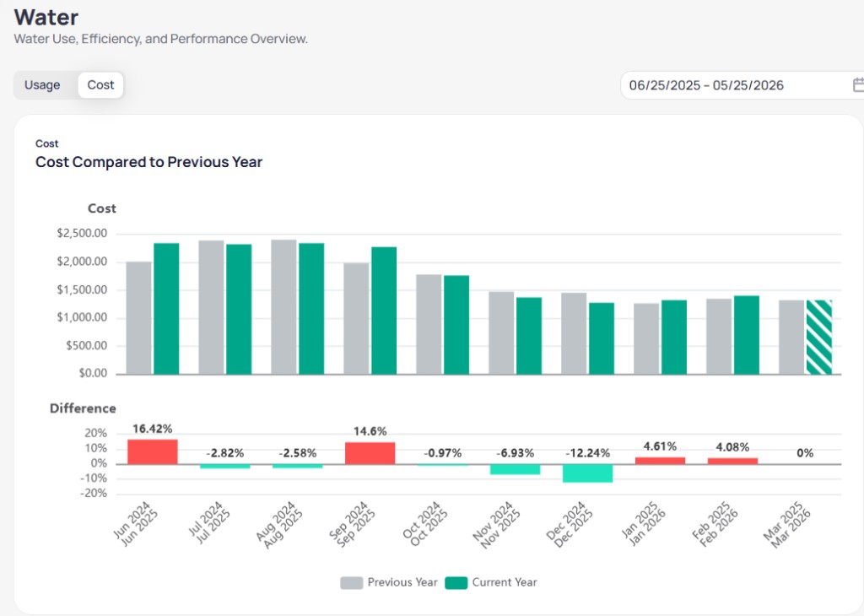Select the Cost tab
864x616 pixels.
[101, 85]
